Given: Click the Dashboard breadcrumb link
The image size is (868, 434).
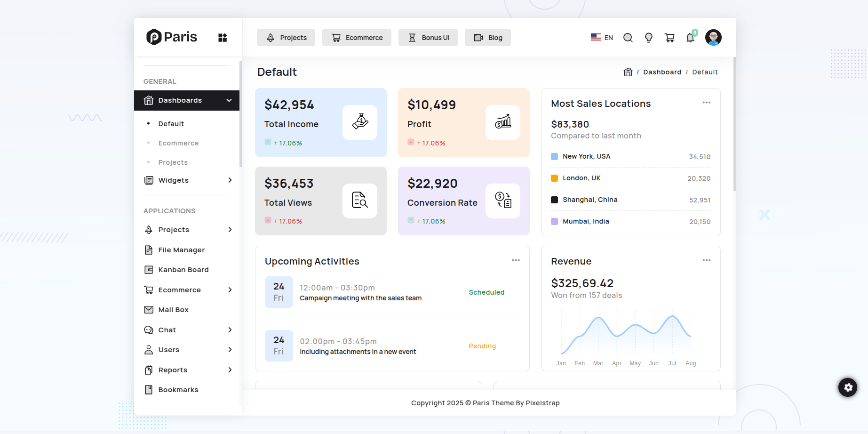Looking at the screenshot, I should [x=662, y=72].
